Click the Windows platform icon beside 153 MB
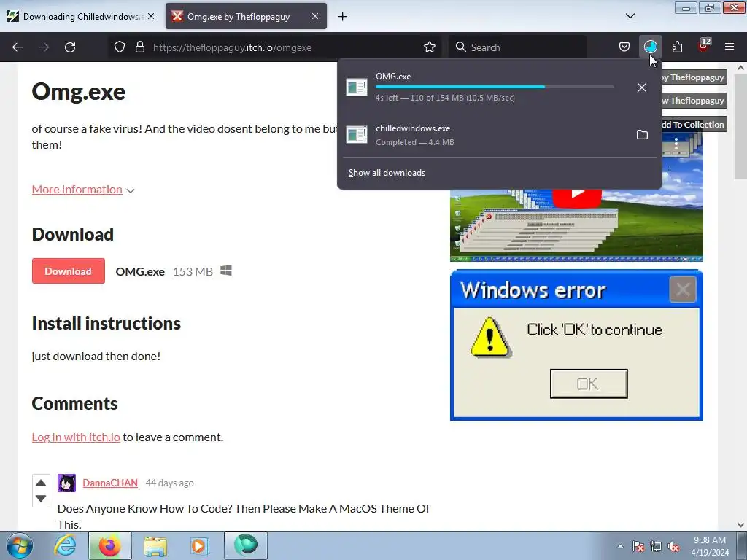Image resolution: width=747 pixels, height=560 pixels. point(226,271)
